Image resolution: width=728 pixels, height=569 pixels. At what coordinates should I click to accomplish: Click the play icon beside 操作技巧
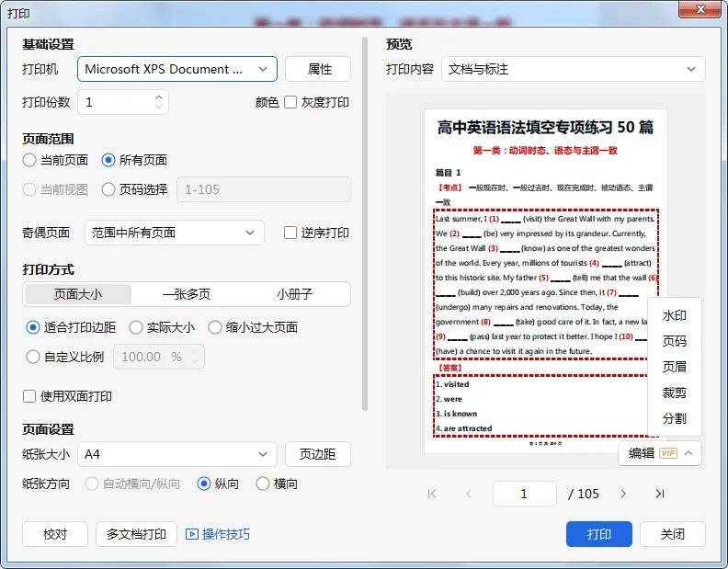[x=192, y=534]
